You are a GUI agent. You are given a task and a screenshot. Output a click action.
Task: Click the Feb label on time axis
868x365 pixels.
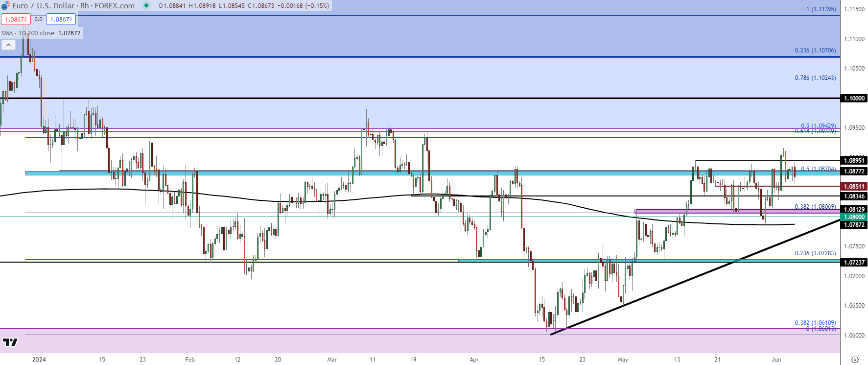[x=190, y=360]
